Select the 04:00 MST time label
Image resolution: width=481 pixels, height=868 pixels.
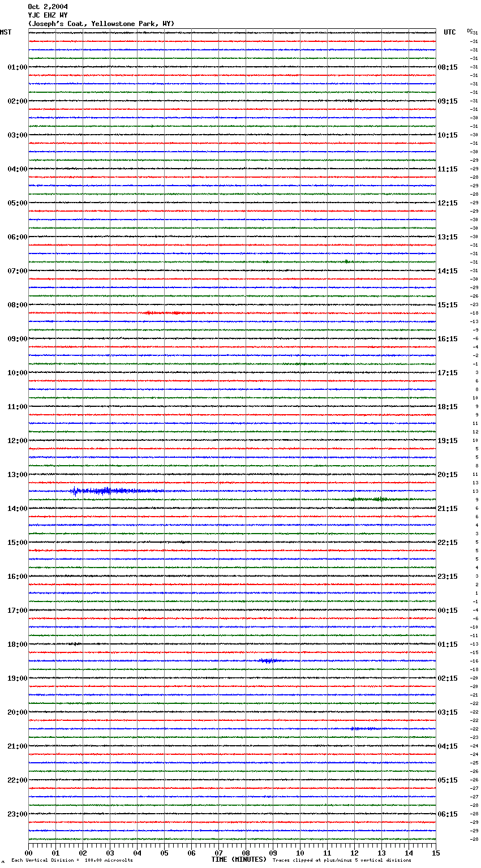(x=18, y=169)
